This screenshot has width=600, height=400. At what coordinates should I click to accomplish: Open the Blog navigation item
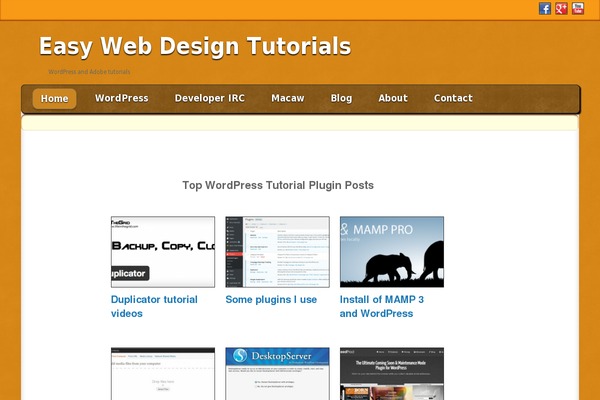pyautogui.click(x=341, y=98)
